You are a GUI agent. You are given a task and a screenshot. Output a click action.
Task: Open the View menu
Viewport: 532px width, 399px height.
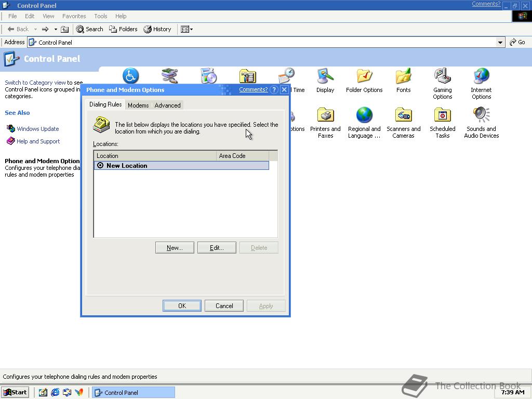(48, 16)
